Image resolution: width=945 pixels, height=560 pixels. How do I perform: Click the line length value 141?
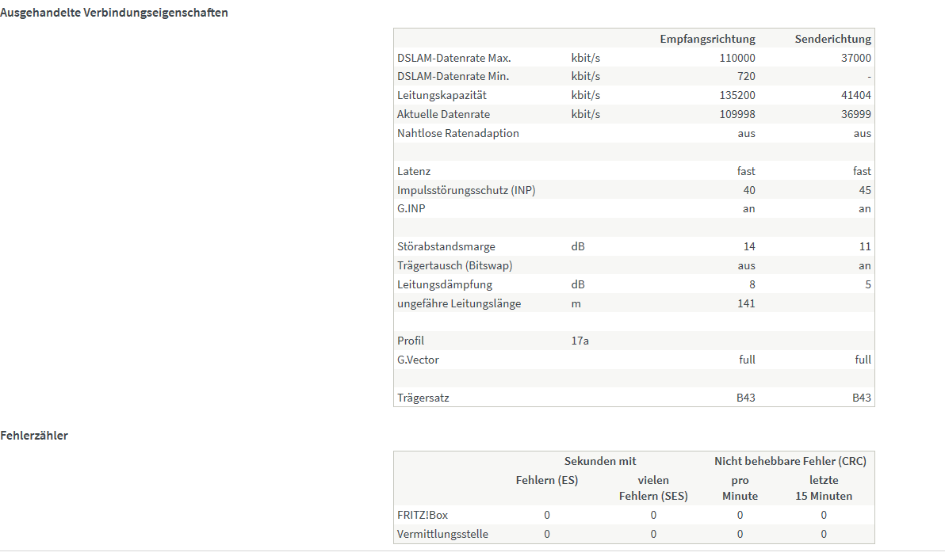[x=746, y=303]
